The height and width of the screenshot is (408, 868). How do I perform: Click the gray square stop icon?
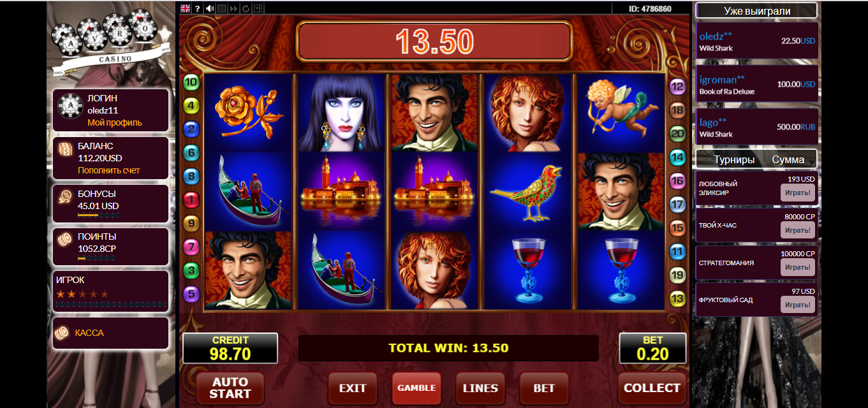(221, 8)
